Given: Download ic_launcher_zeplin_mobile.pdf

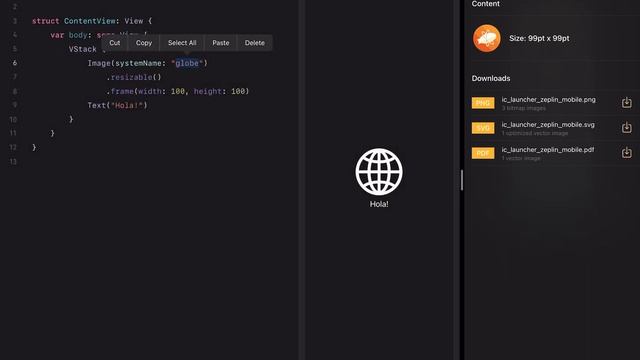Looking at the screenshot, I should click(627, 153).
